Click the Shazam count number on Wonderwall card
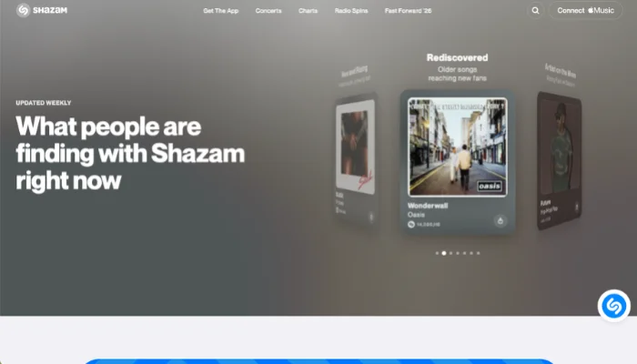 point(429,224)
